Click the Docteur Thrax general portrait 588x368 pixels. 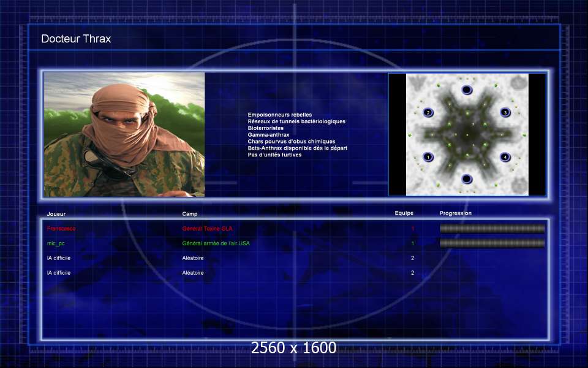point(124,134)
